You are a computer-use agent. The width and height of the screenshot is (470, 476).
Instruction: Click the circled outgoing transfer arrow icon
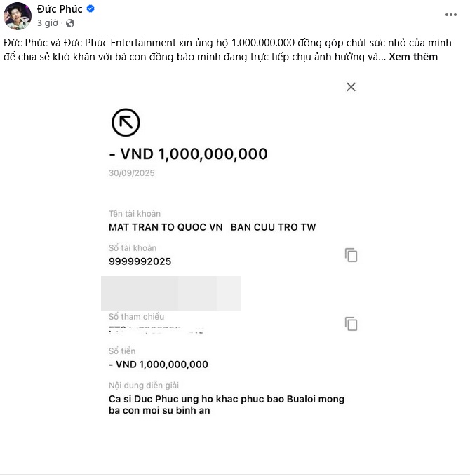pyautogui.click(x=126, y=123)
